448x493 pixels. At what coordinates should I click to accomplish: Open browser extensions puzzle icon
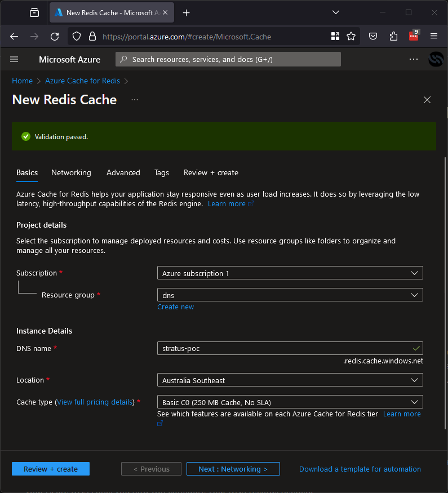[393, 36]
